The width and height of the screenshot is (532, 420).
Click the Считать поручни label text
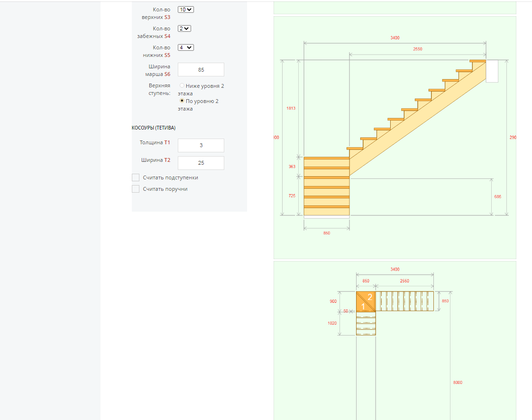coord(165,189)
